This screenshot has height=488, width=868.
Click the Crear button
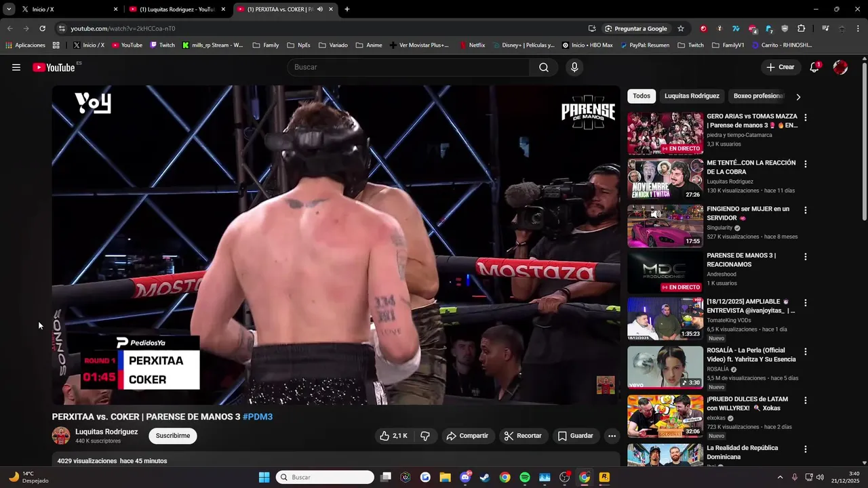click(780, 67)
